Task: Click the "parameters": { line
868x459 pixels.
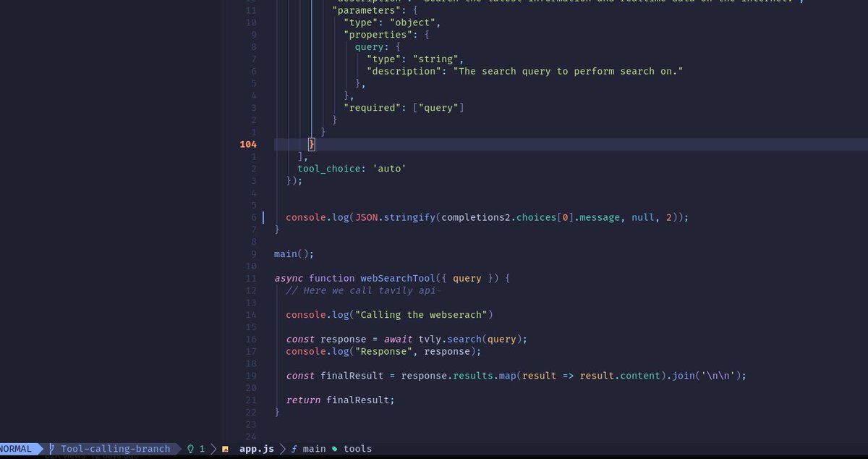Action: (x=375, y=11)
